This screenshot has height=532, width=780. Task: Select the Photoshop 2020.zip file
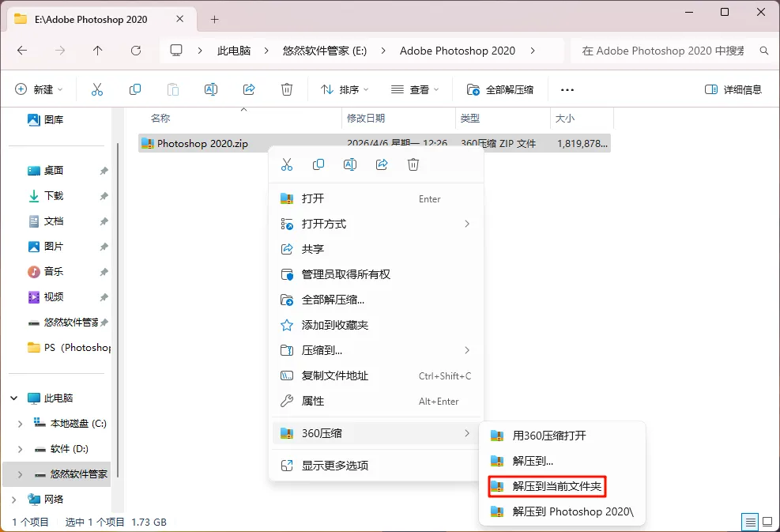point(374,143)
